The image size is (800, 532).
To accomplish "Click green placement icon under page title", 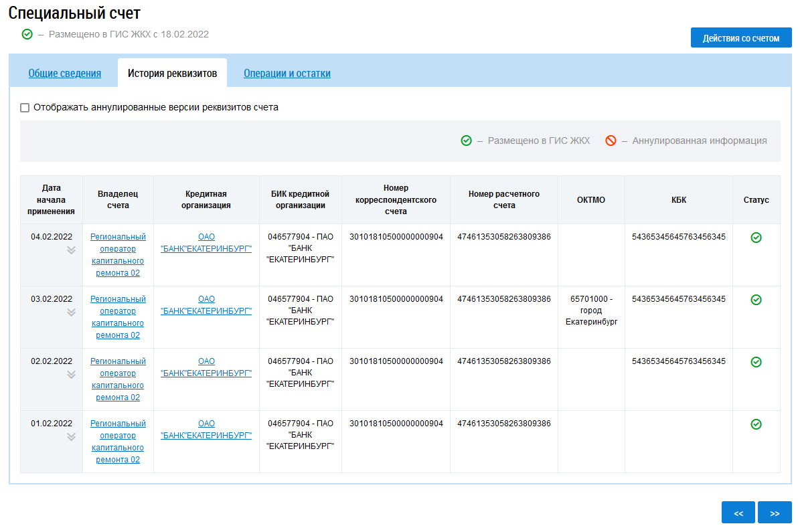I will click(x=27, y=34).
